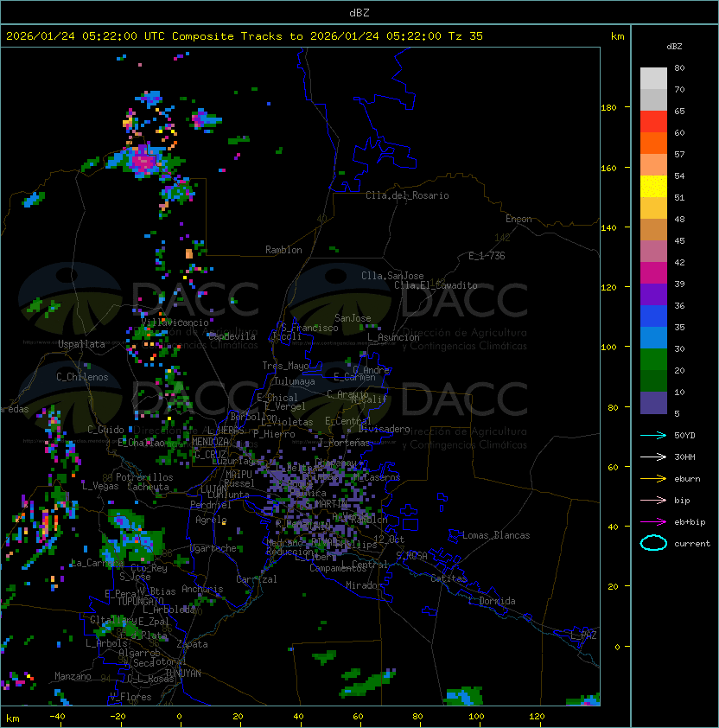Select the light gray 80–70 dBZ swatch
The image size is (719, 728).
[x=653, y=78]
